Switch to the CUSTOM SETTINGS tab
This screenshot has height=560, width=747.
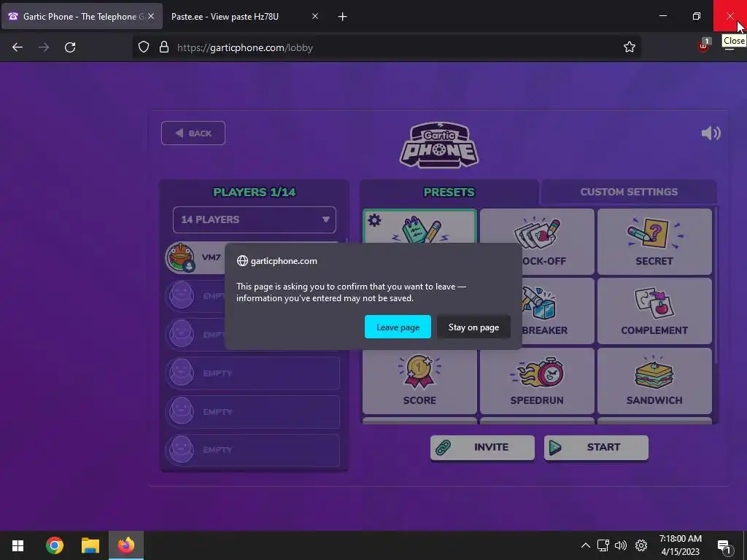pyautogui.click(x=629, y=192)
